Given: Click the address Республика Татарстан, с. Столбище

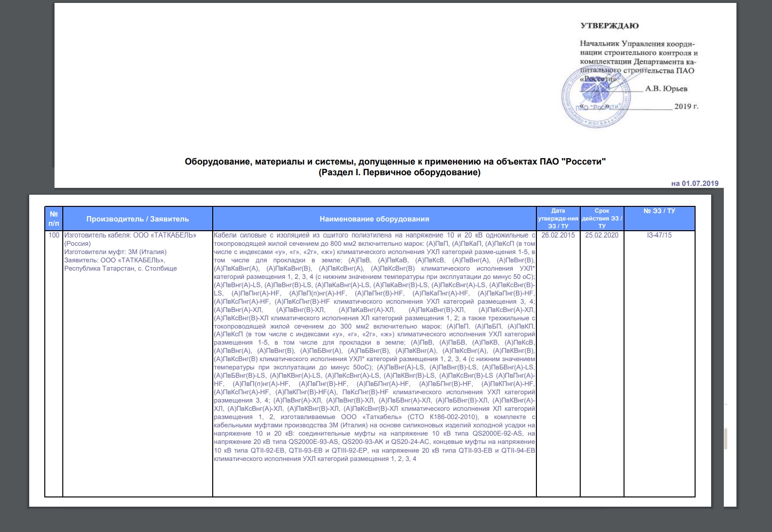Looking at the screenshot, I should point(121,268).
